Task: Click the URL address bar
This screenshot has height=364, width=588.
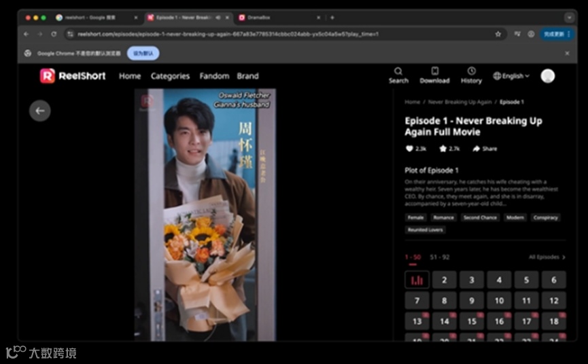Action: [x=285, y=34]
